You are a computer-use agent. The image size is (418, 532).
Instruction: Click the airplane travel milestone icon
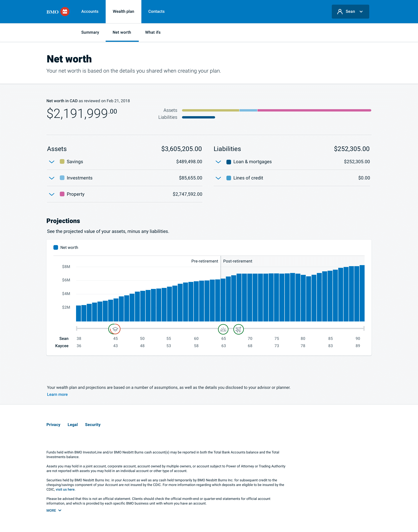pyautogui.click(x=238, y=329)
